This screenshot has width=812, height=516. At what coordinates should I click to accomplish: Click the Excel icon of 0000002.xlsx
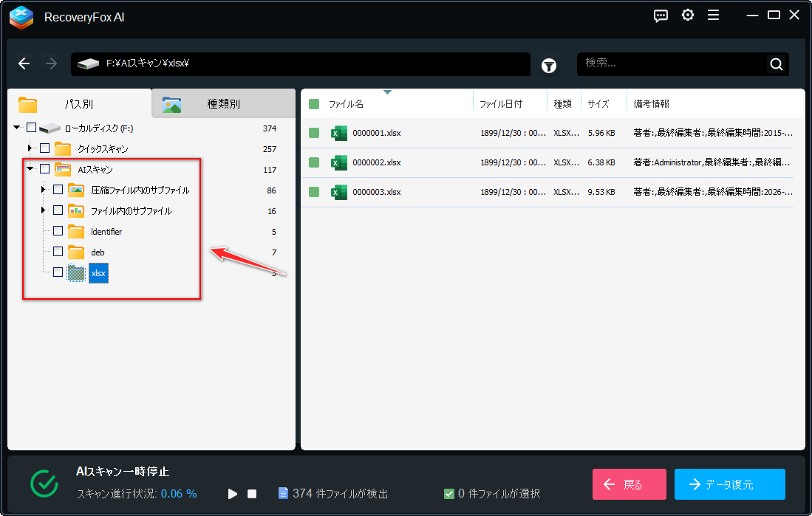pyautogui.click(x=339, y=162)
